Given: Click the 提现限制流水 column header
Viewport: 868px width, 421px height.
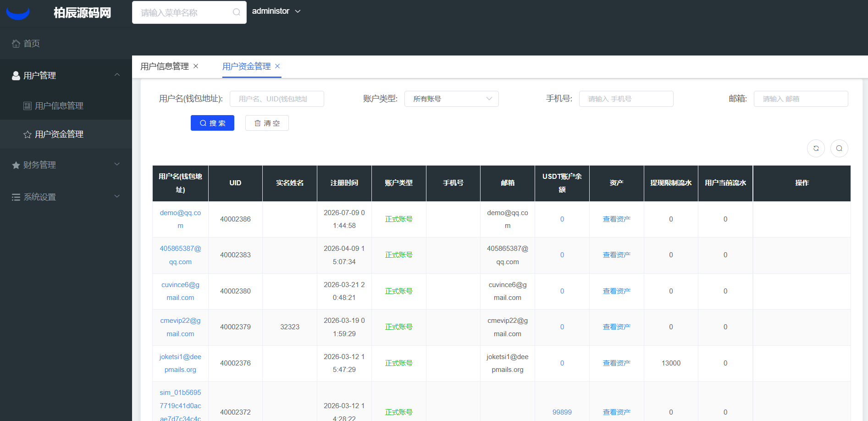Looking at the screenshot, I should pos(671,183).
